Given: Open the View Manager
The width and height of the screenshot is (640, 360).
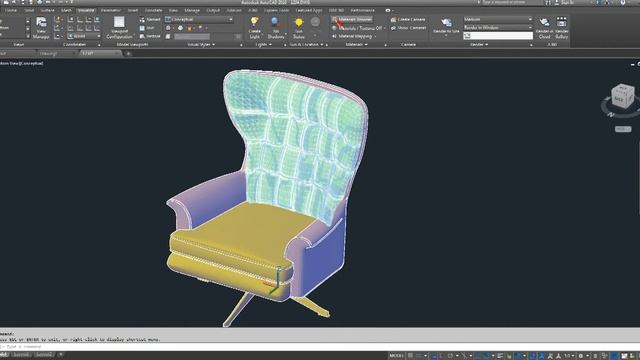Looking at the screenshot, I should click(41, 27).
